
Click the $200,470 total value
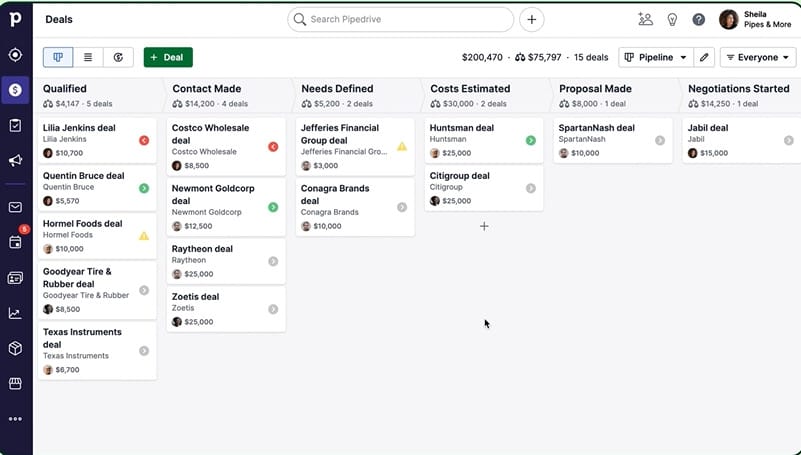pos(482,57)
